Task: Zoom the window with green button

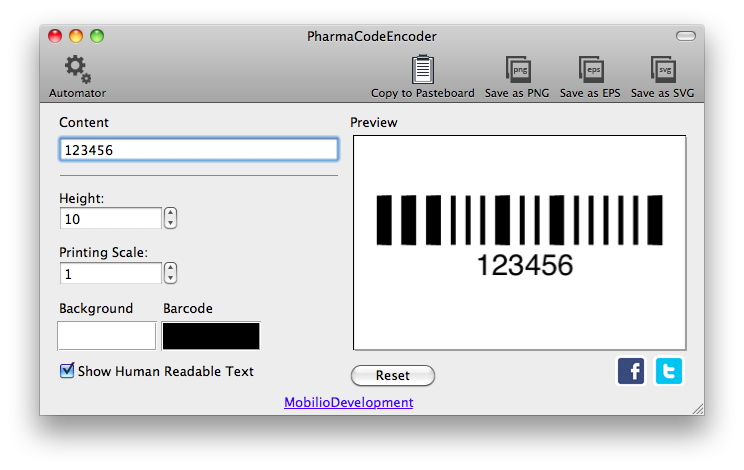Action: tap(97, 36)
